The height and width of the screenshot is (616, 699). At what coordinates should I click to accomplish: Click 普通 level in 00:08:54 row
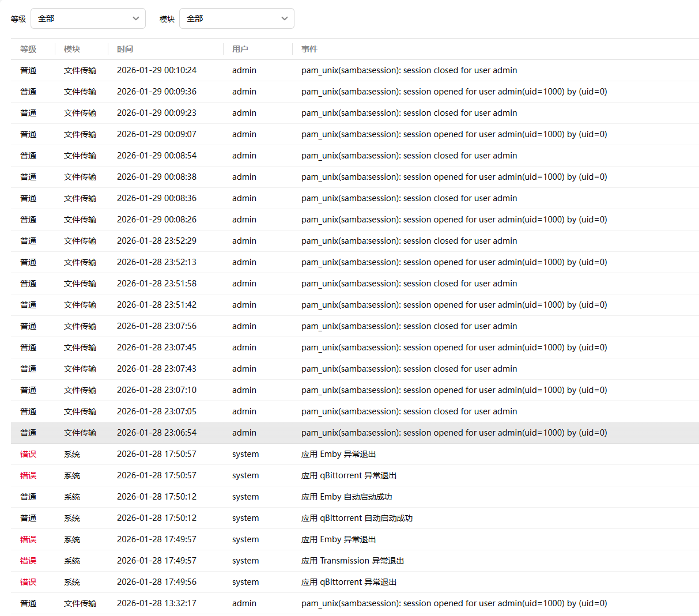28,156
